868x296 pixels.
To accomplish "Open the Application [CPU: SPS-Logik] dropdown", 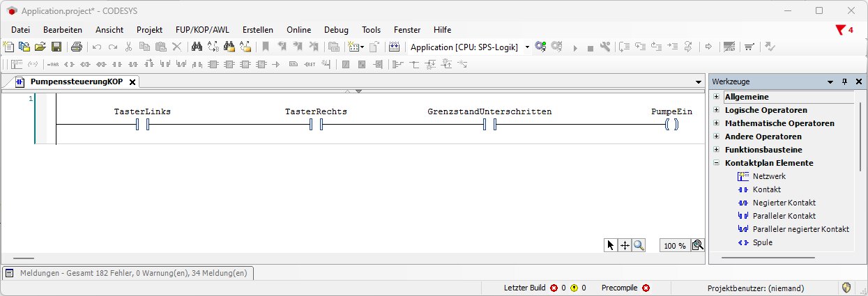I will point(527,47).
